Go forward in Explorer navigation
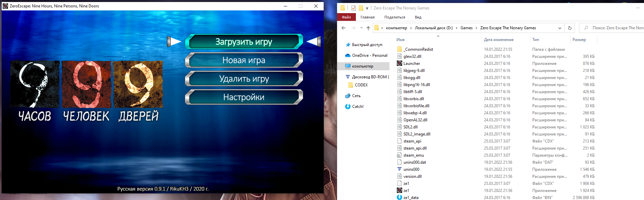This screenshot has height=200, width=644. (x=353, y=28)
